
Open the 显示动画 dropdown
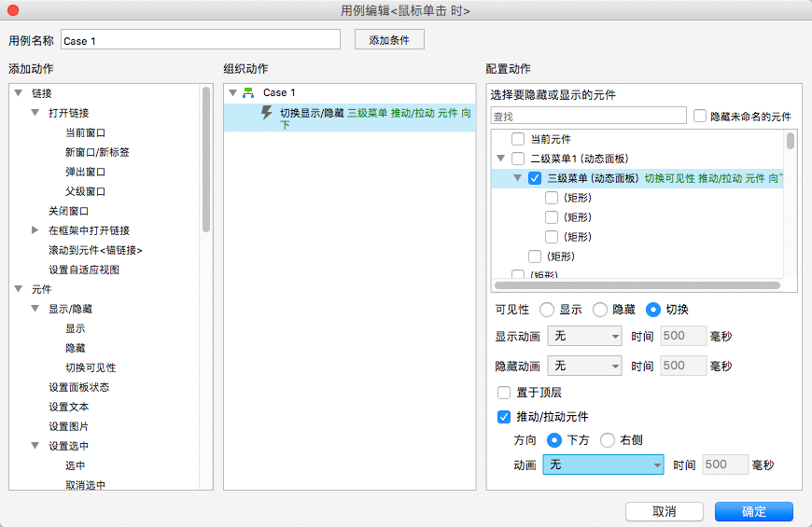(x=584, y=336)
